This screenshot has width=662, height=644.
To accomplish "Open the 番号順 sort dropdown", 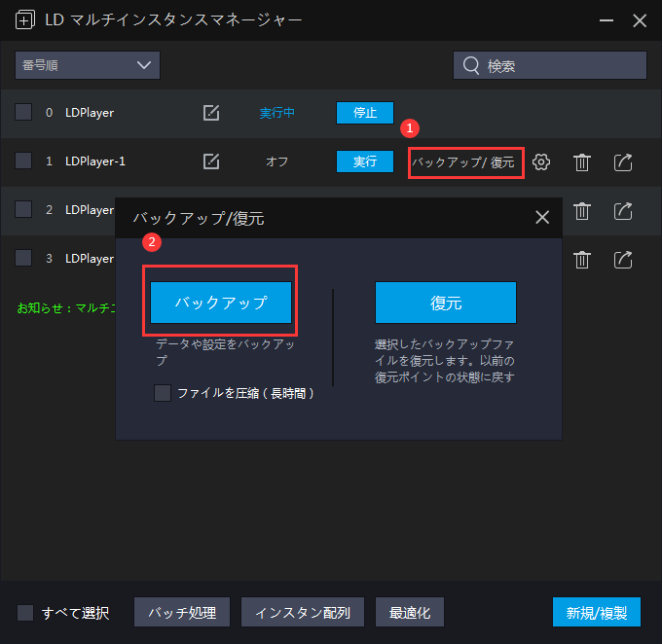I will (x=88, y=65).
